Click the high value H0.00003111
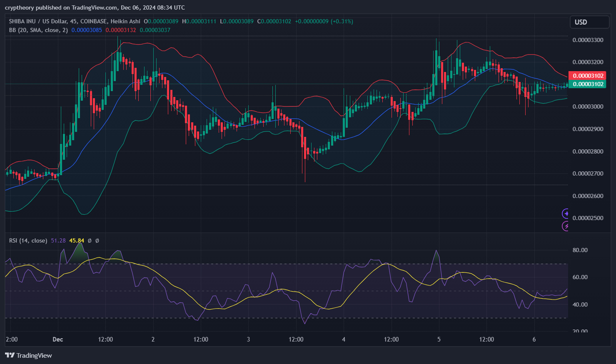The image size is (616, 364). click(x=199, y=21)
